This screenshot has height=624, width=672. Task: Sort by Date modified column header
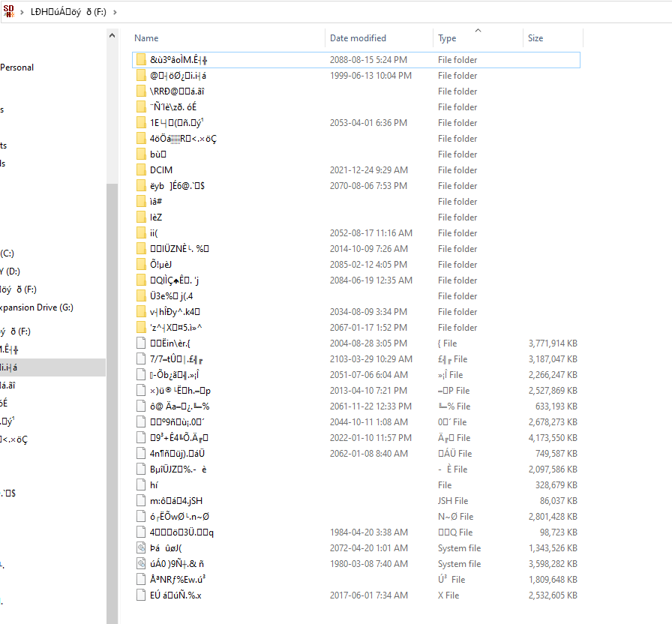click(358, 38)
